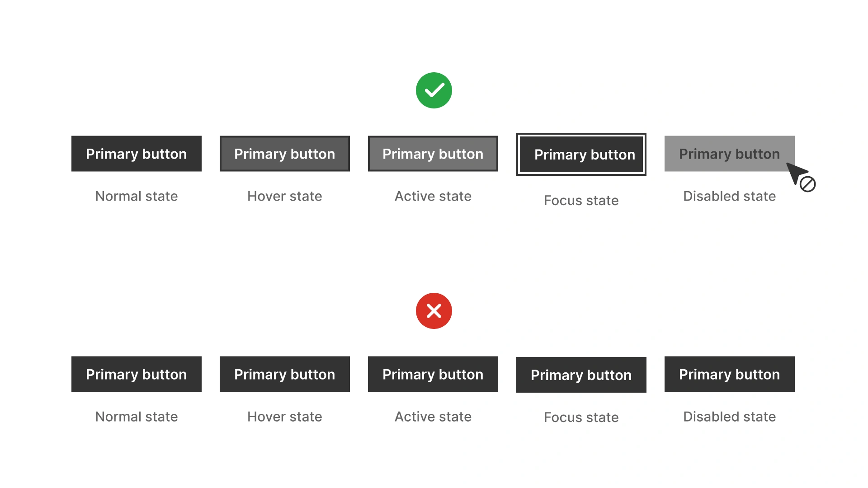Click the Focus state Primary button with outline

click(x=581, y=155)
